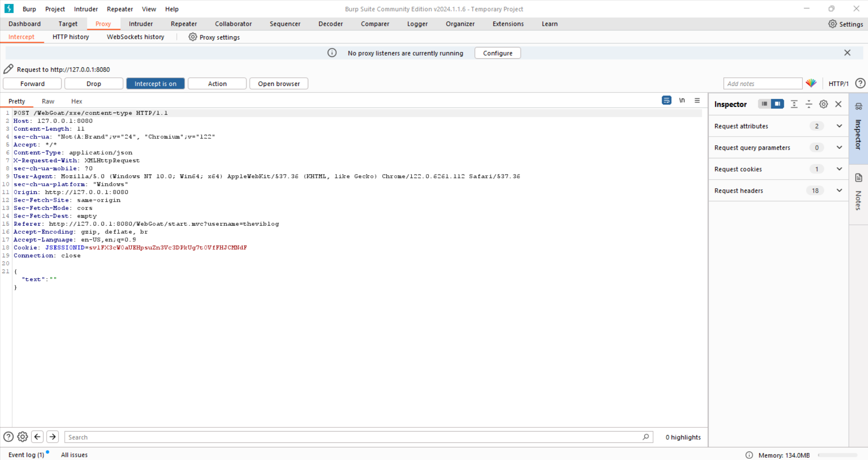Switch to Logger tab
The width and height of the screenshot is (868, 460).
coord(417,24)
